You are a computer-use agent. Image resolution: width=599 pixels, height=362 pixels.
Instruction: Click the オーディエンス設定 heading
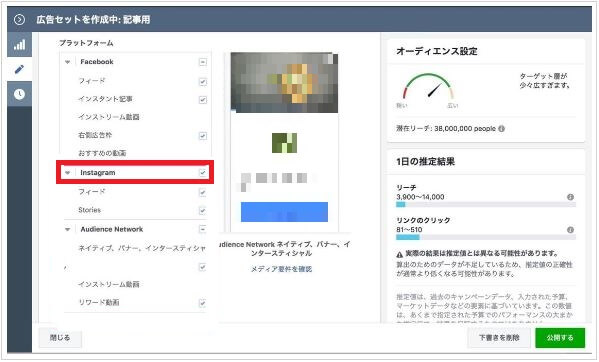(x=437, y=51)
